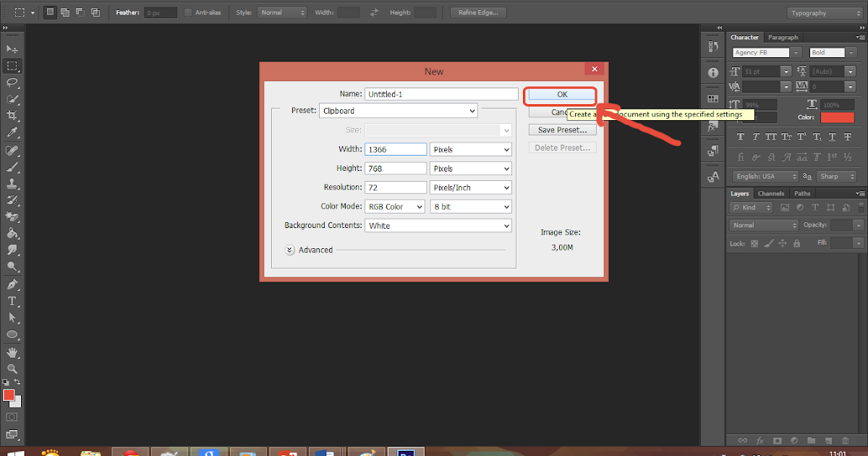Image resolution: width=868 pixels, height=456 pixels.
Task: Toggle Strikethrough text style
Action: pos(848,137)
